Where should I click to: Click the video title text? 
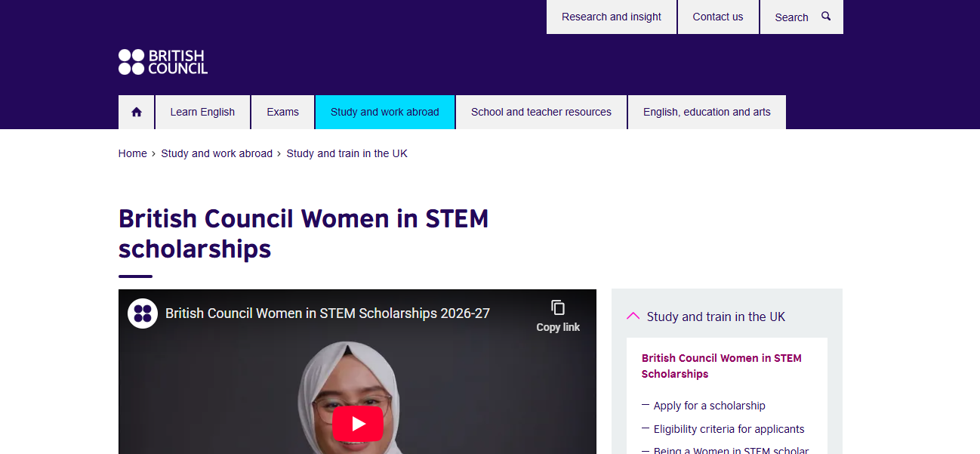[x=328, y=313]
